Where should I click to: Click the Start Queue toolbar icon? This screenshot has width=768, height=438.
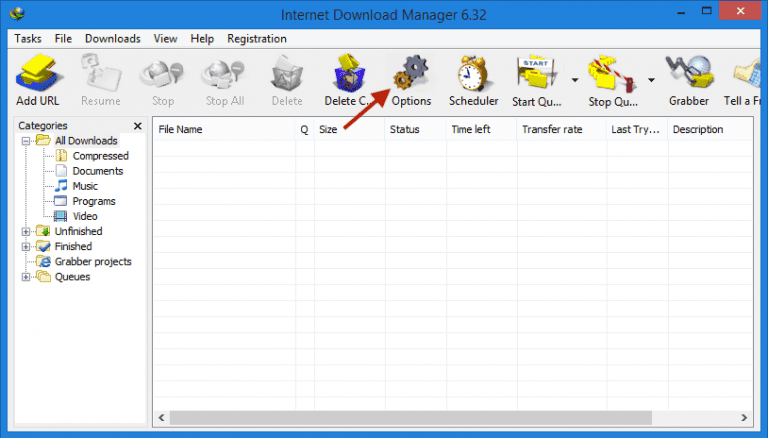[x=537, y=73]
